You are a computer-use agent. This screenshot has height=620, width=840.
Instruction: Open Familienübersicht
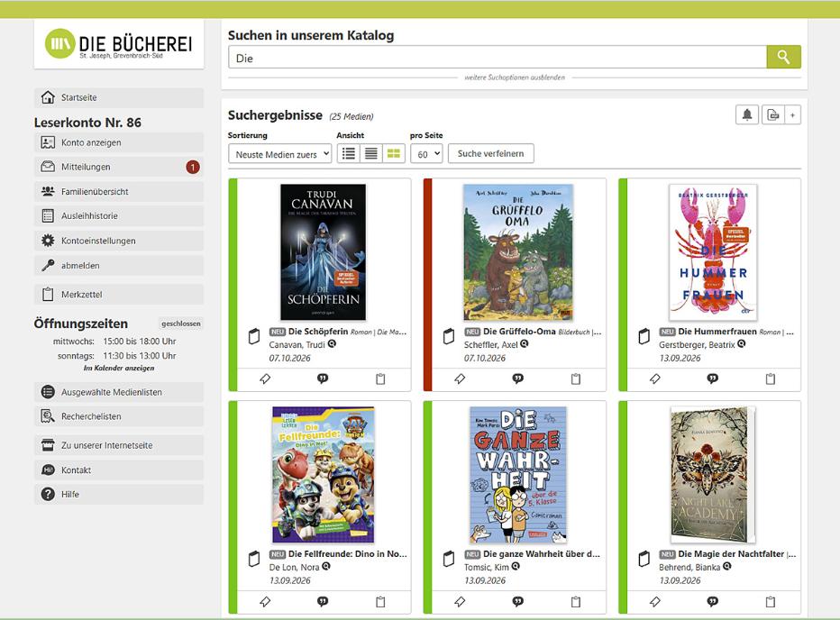click(x=119, y=191)
